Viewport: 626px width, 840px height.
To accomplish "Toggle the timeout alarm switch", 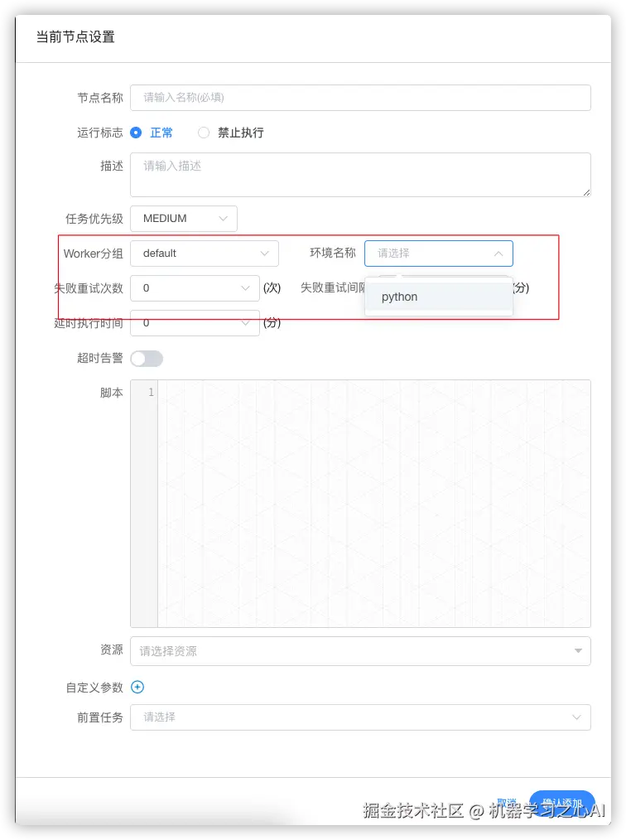I will coord(147,359).
